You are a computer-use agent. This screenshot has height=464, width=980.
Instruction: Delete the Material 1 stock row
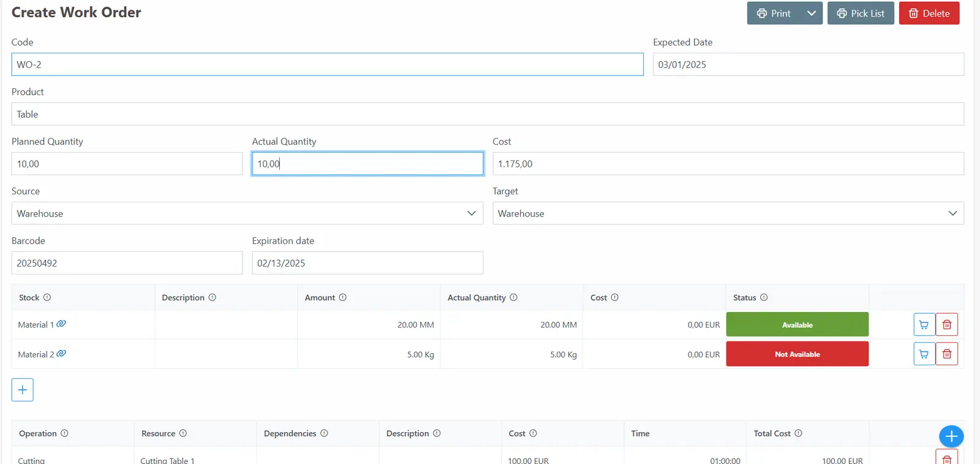(x=947, y=325)
